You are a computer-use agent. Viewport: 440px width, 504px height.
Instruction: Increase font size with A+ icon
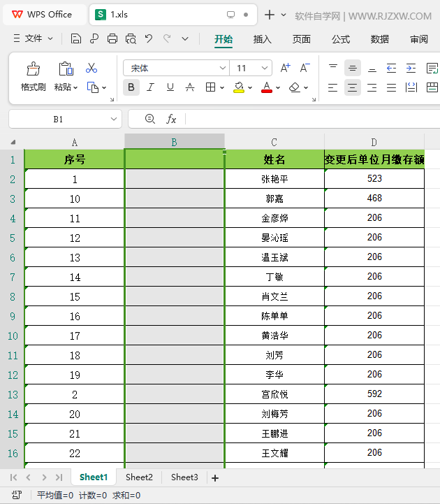[x=285, y=68]
